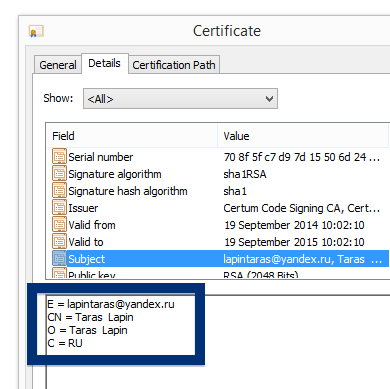Select the Valid from field icon
390x389 pixels.
(x=59, y=225)
